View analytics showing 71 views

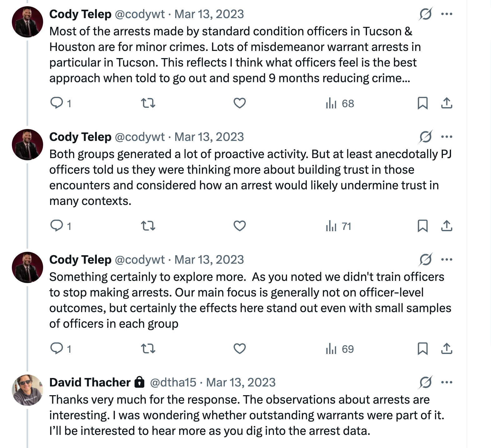tap(339, 226)
